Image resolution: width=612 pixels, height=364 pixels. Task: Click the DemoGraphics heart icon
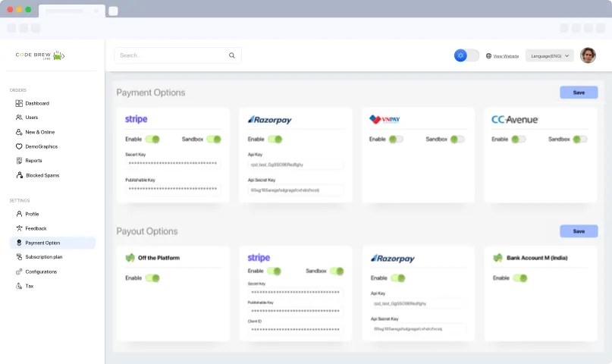pos(19,146)
